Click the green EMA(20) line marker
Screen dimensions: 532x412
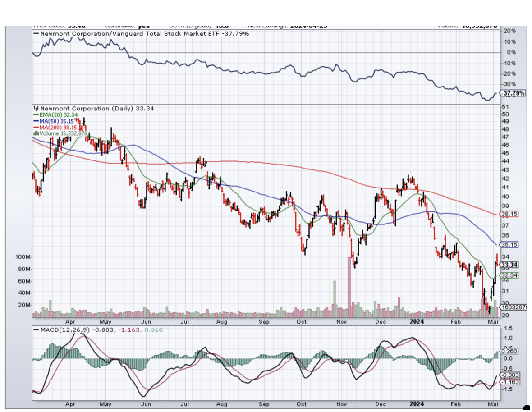pyautogui.click(x=36, y=115)
